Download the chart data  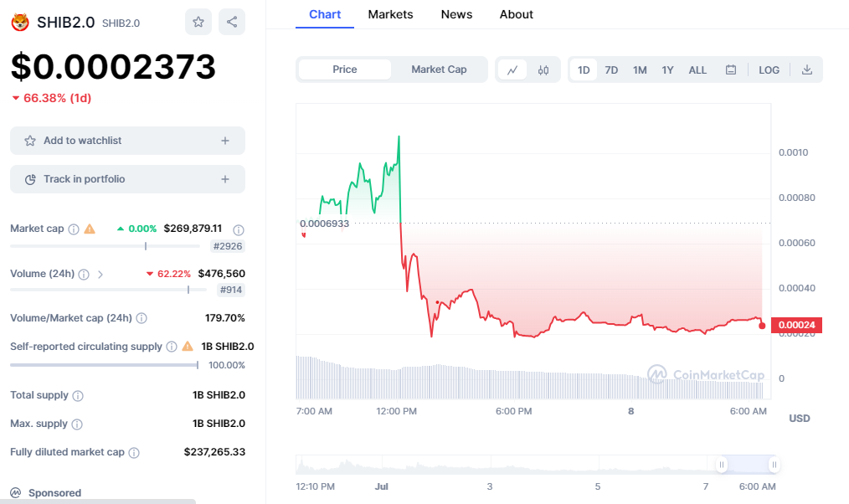click(x=807, y=69)
